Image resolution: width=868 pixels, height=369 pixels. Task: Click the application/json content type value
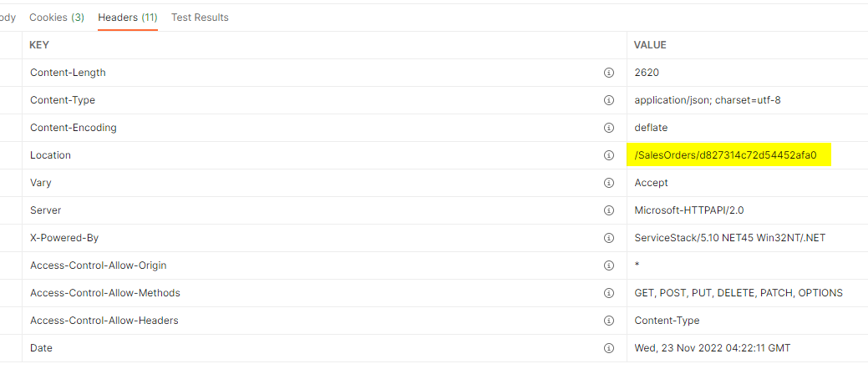click(x=708, y=100)
